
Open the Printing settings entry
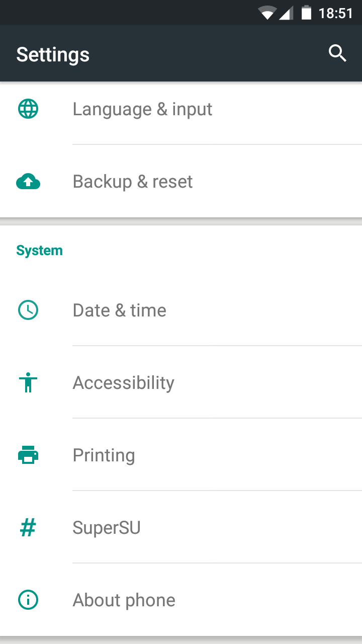[104, 455]
